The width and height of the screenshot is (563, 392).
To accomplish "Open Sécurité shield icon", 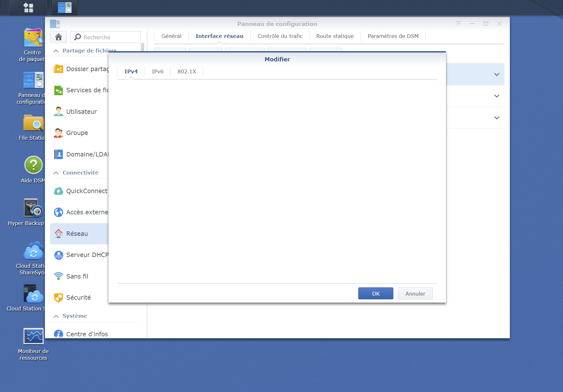I will point(59,297).
